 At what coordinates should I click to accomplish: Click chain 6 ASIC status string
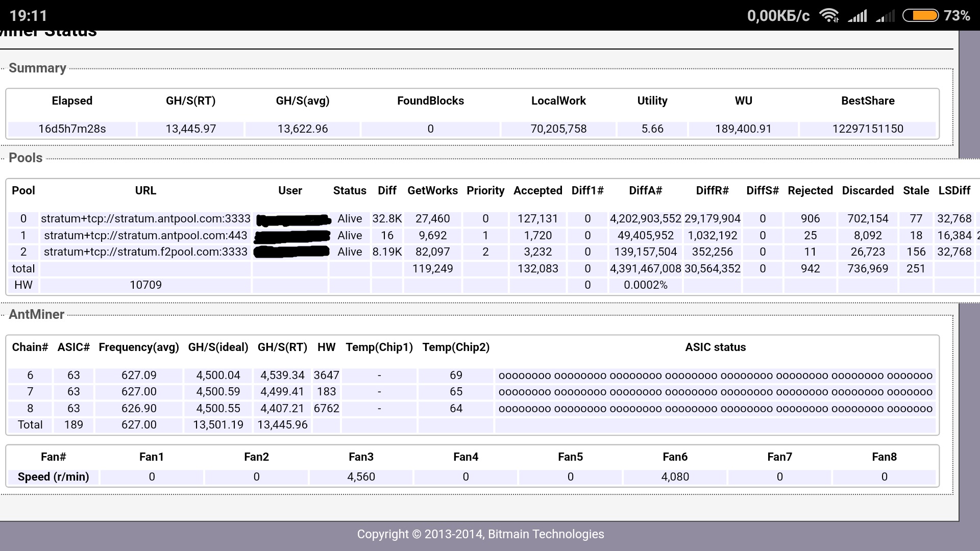715,375
